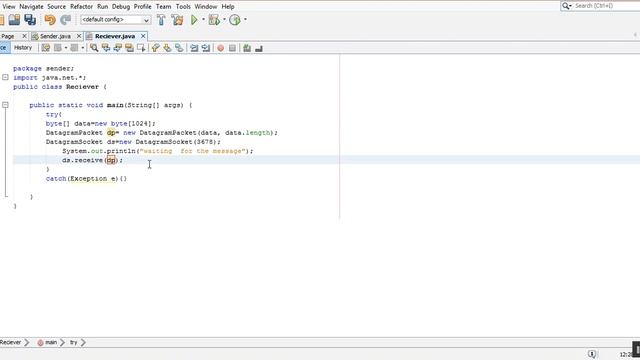This screenshot has height=360, width=640.
Task: Open the Help menu
Action: point(228,7)
